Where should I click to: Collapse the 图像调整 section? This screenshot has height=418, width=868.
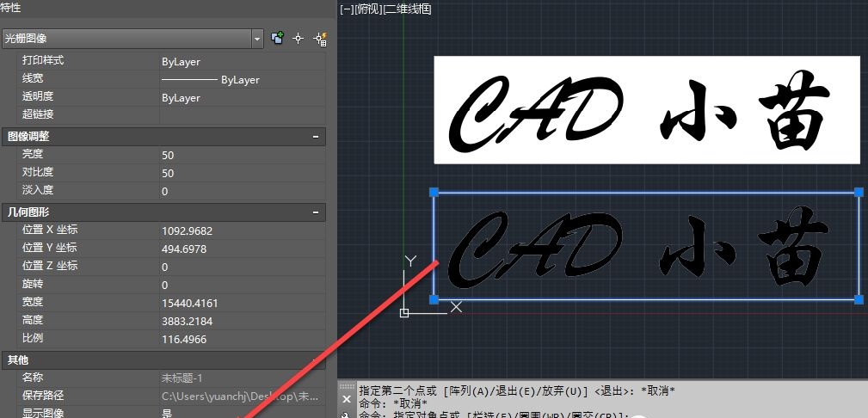(317, 136)
